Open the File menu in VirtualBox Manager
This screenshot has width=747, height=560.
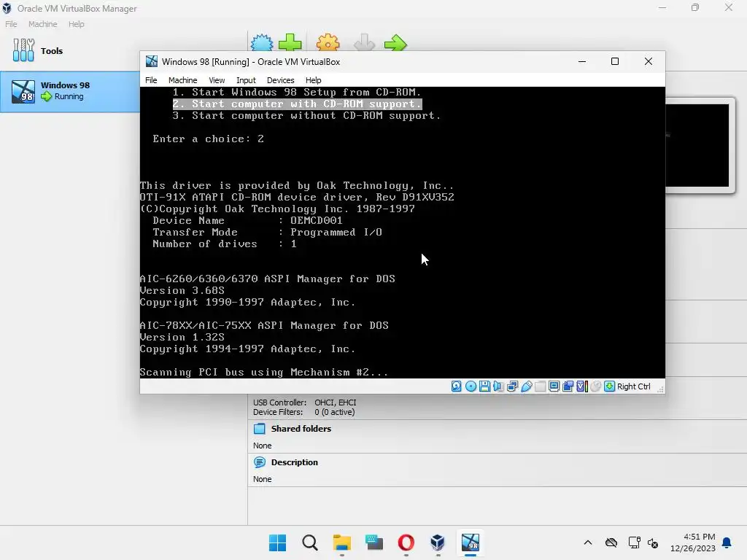[x=11, y=24]
